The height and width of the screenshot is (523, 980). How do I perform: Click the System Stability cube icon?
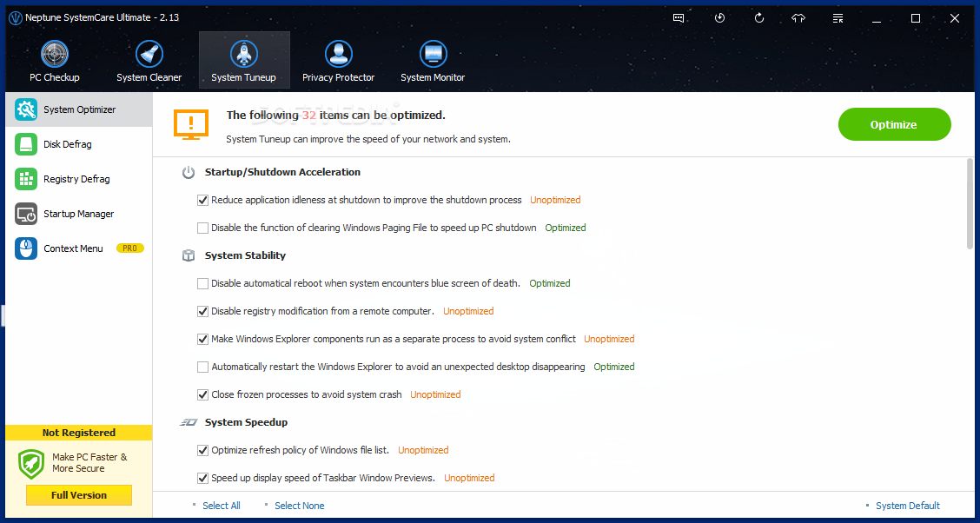pyautogui.click(x=189, y=255)
